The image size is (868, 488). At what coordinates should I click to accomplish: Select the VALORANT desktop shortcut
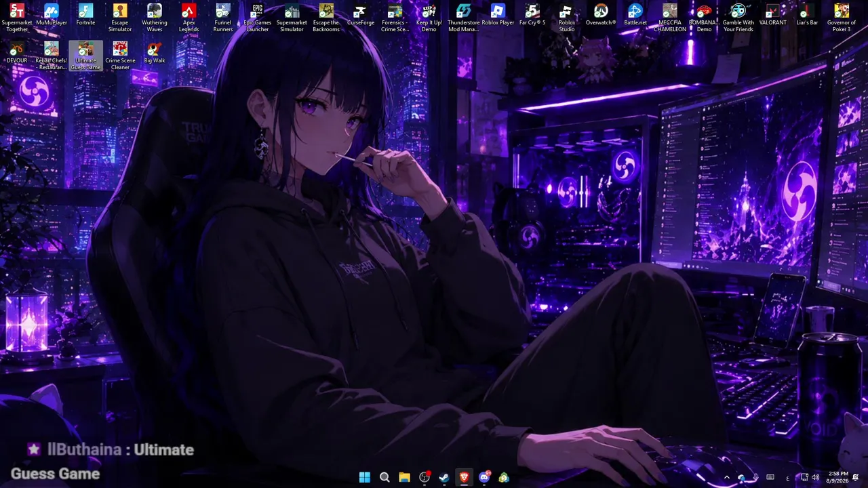[772, 15]
